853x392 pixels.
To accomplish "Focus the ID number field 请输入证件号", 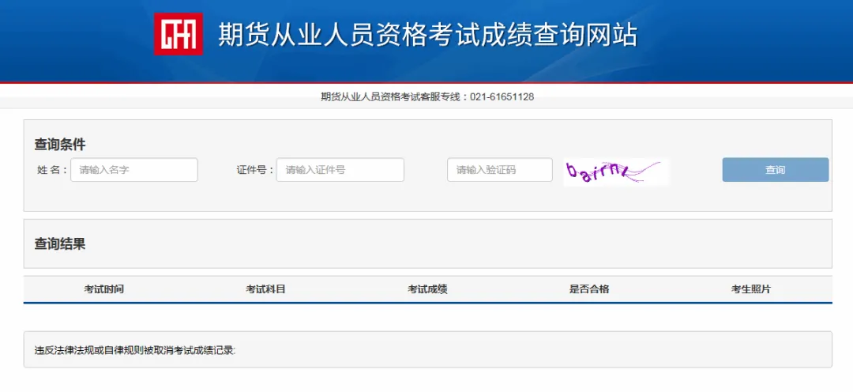I will tap(340, 170).
